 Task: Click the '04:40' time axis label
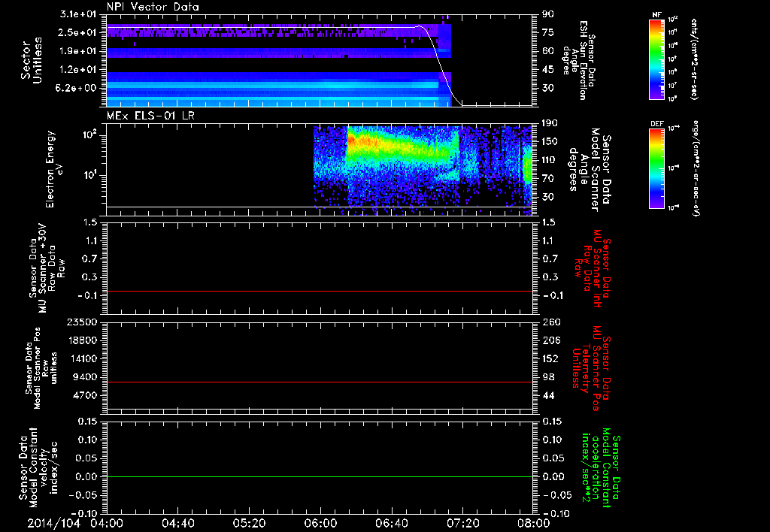pos(177,523)
